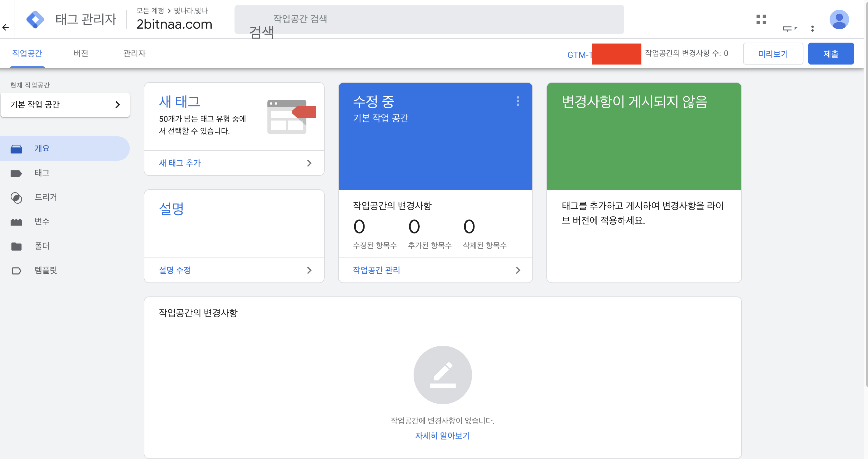Switch to the 버전 tab
The height and width of the screenshot is (459, 868).
80,54
